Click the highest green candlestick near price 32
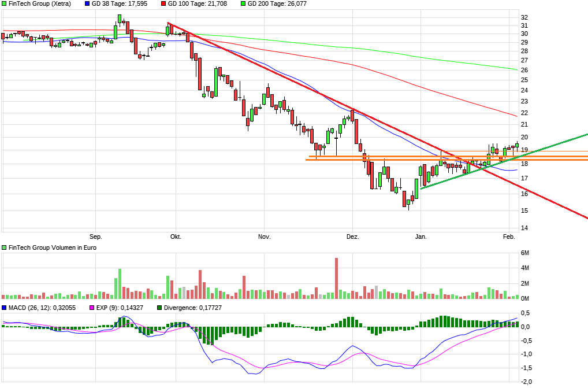Screen dimensions: 588x388 [x=120, y=19]
